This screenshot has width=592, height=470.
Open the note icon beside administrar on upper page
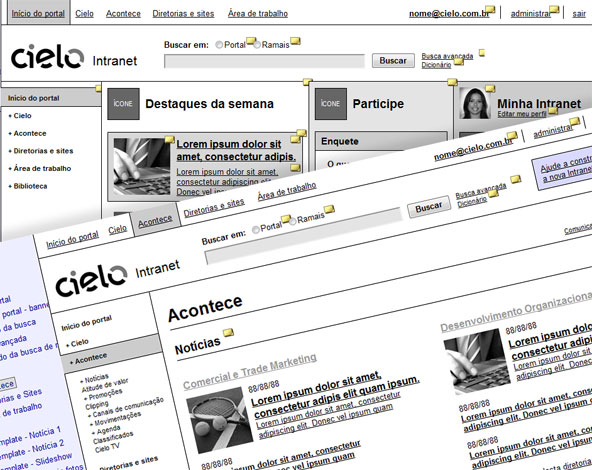(554, 9)
